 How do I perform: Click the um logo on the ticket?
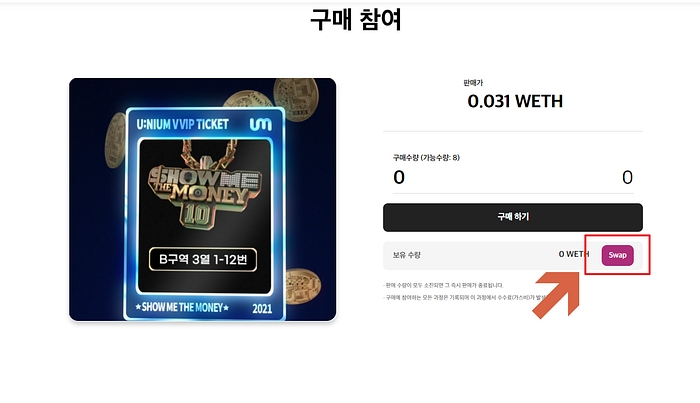click(261, 124)
